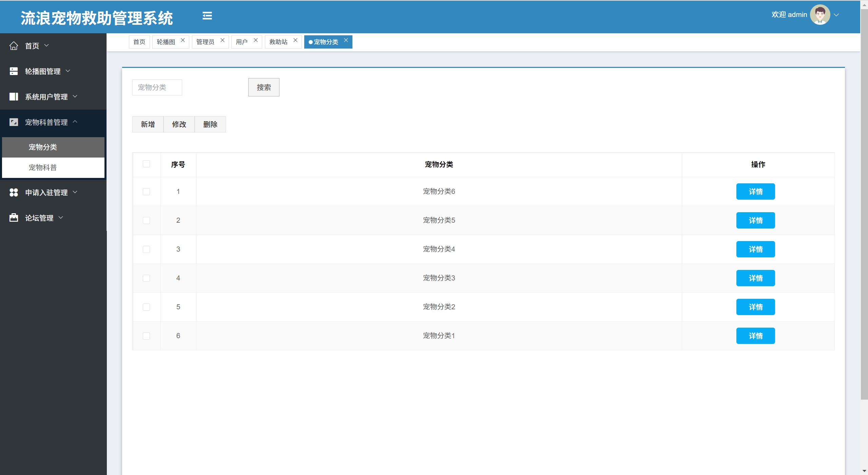
Task: Switch to the 管理员 tab
Action: [205, 42]
